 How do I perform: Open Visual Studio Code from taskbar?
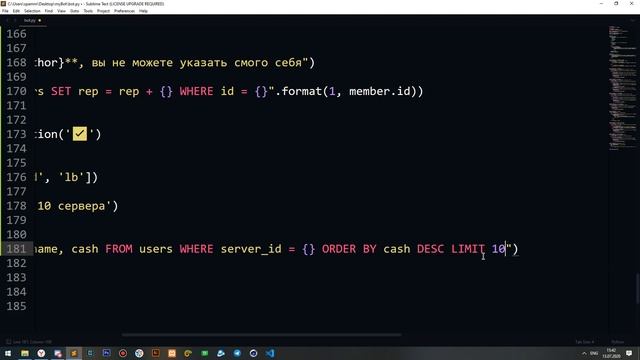(x=270, y=353)
